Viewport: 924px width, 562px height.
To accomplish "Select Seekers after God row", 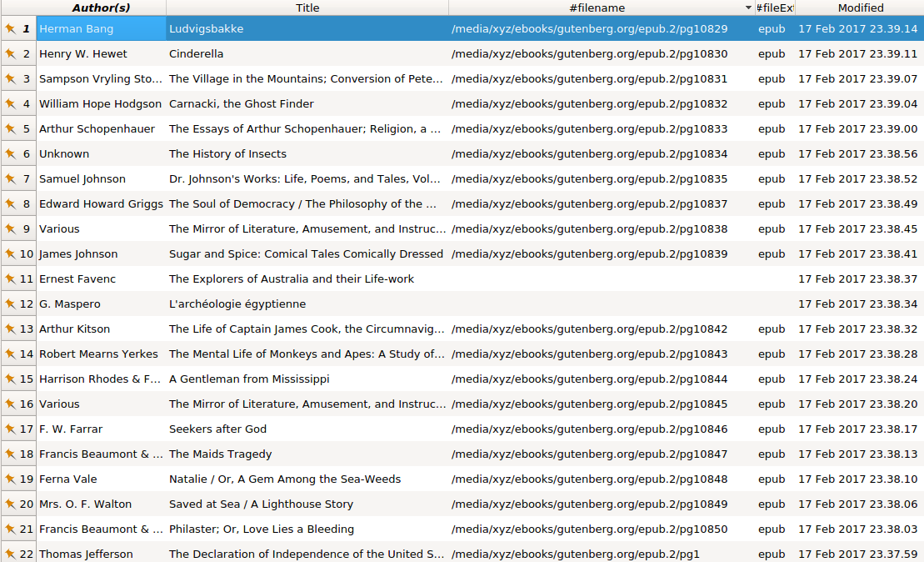I will click(x=480, y=429).
